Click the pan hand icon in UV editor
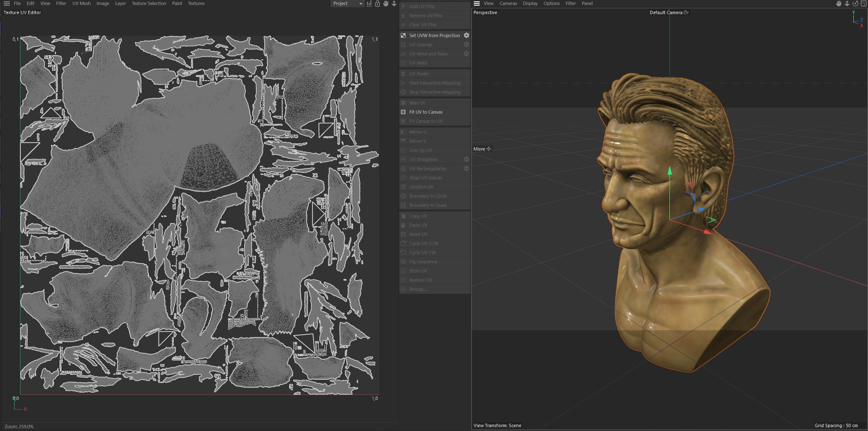 point(385,3)
